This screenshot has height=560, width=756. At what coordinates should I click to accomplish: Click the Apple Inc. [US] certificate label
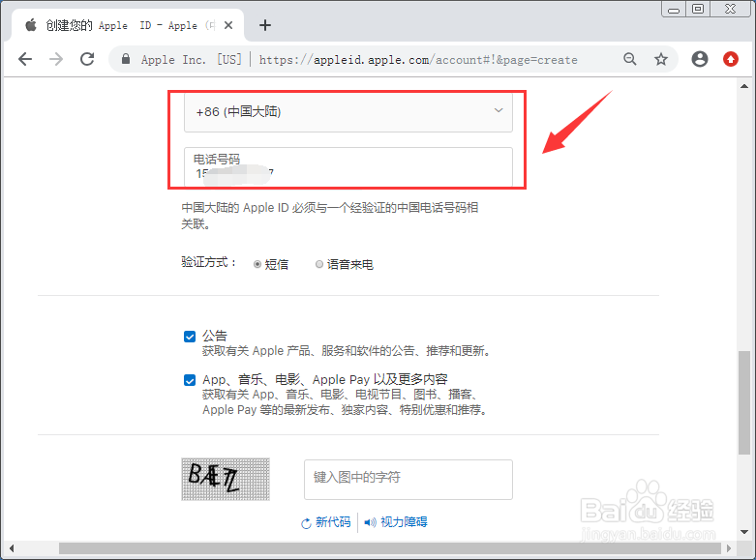191,60
